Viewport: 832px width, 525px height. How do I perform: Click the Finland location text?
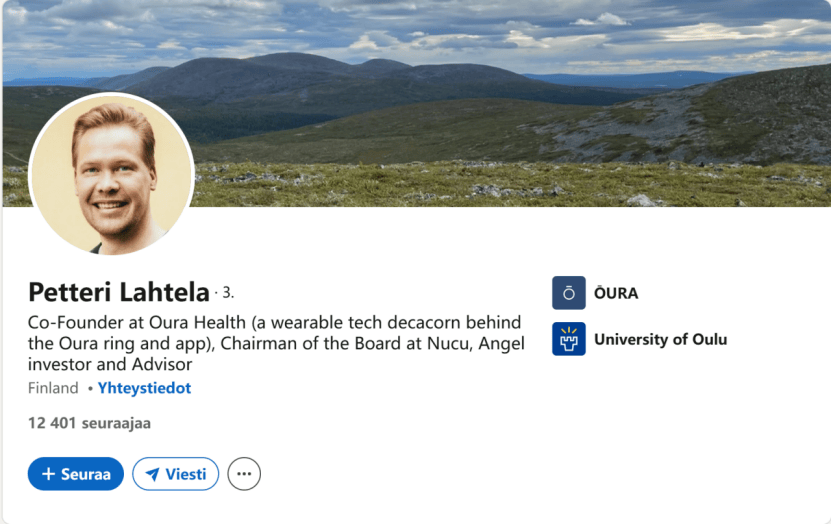click(53, 388)
